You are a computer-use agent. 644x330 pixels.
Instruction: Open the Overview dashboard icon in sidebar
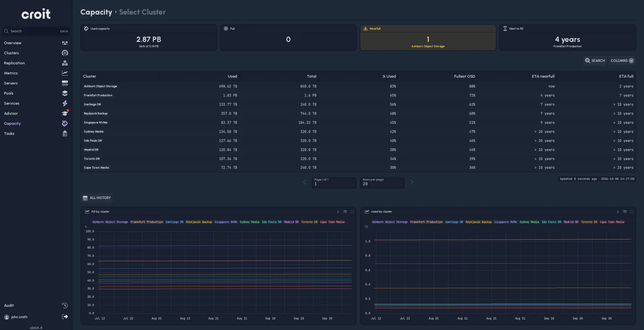point(65,43)
